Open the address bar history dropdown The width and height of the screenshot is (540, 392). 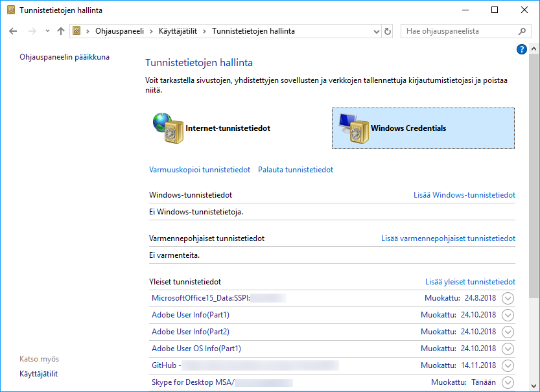[x=377, y=31]
